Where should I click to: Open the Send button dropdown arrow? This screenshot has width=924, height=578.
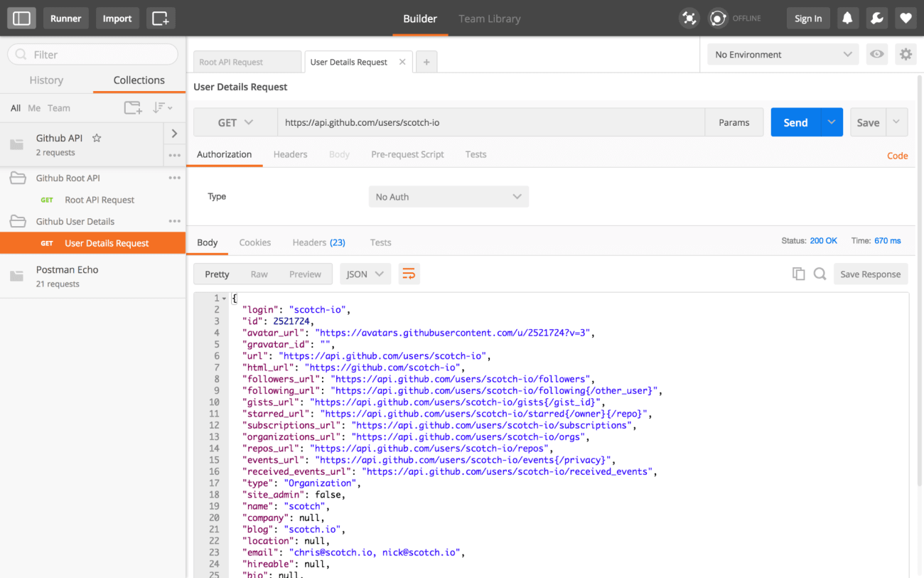[832, 122]
